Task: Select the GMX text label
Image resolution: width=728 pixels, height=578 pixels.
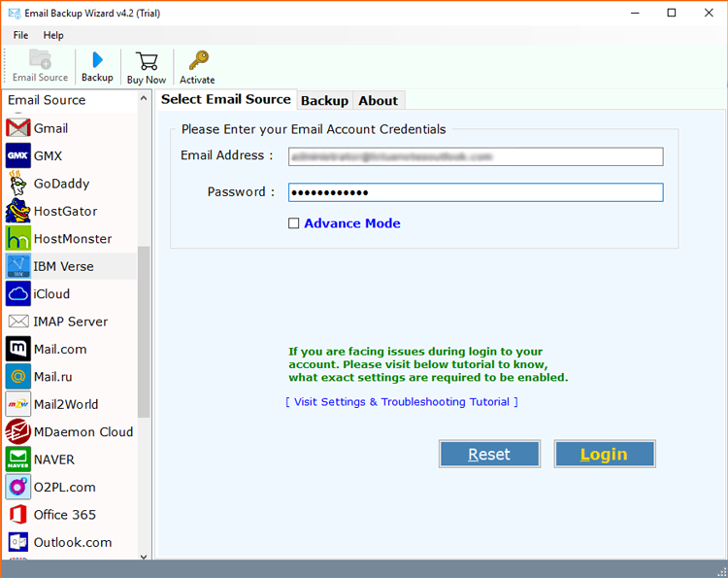Action: (48, 155)
